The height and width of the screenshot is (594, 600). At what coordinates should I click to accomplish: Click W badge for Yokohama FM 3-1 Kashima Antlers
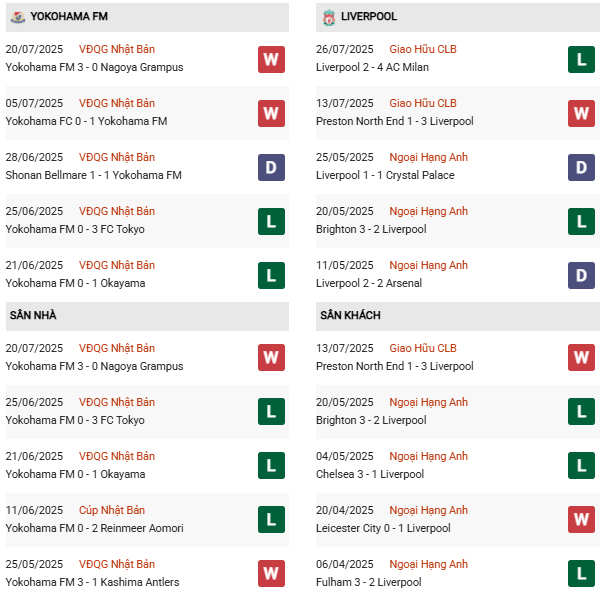pyautogui.click(x=271, y=574)
